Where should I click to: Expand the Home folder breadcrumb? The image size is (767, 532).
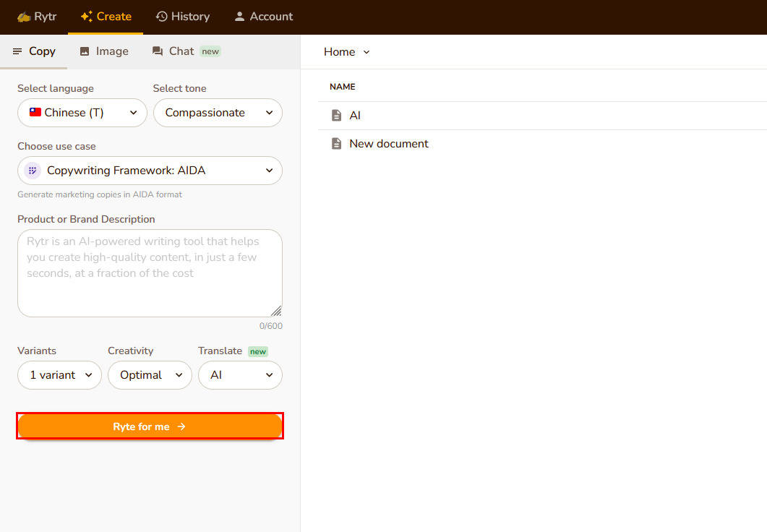coord(347,52)
